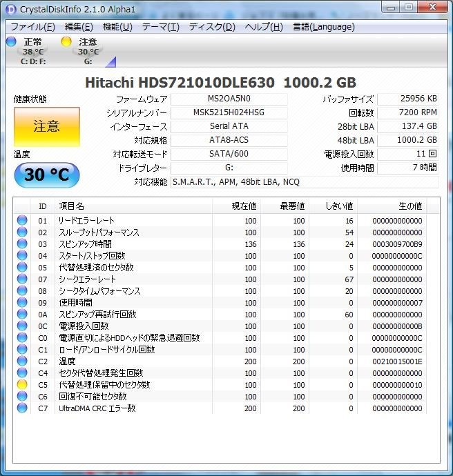Click the UltraDMA CRC エラー数 row name
This screenshot has height=476, width=453.
[x=97, y=408]
